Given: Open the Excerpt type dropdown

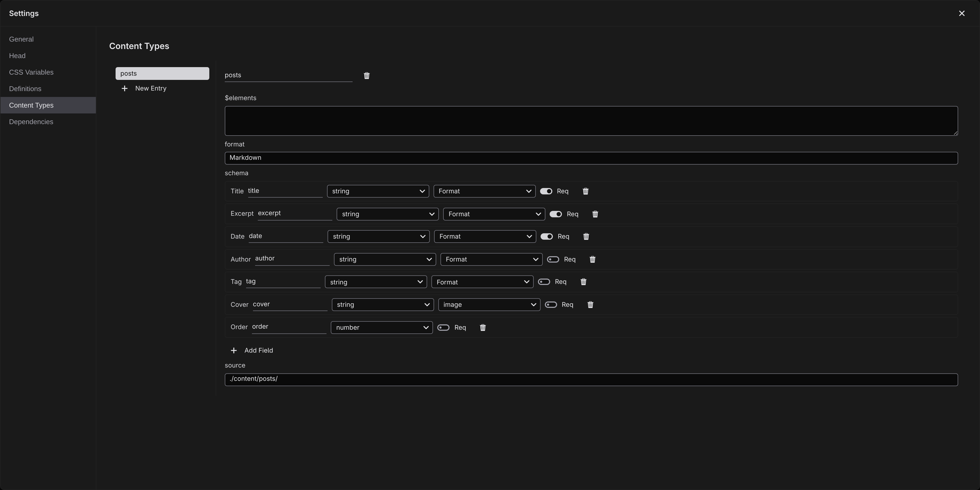Looking at the screenshot, I should tap(388, 214).
